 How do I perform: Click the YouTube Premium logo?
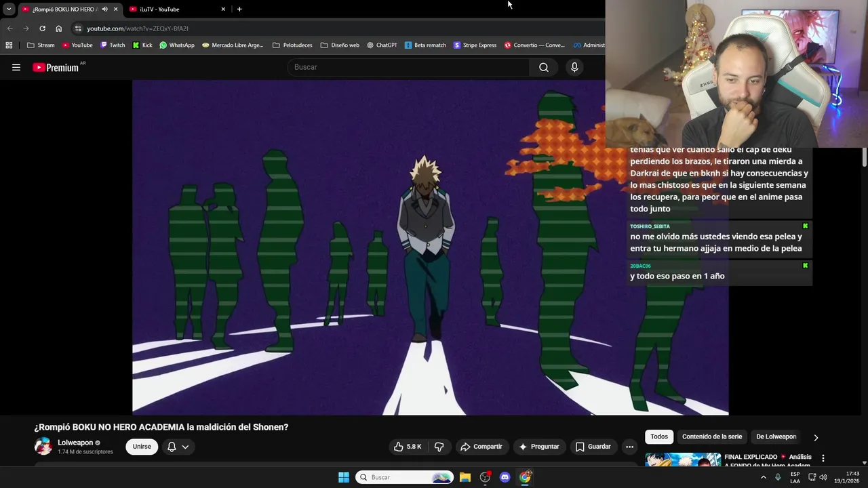[56, 67]
